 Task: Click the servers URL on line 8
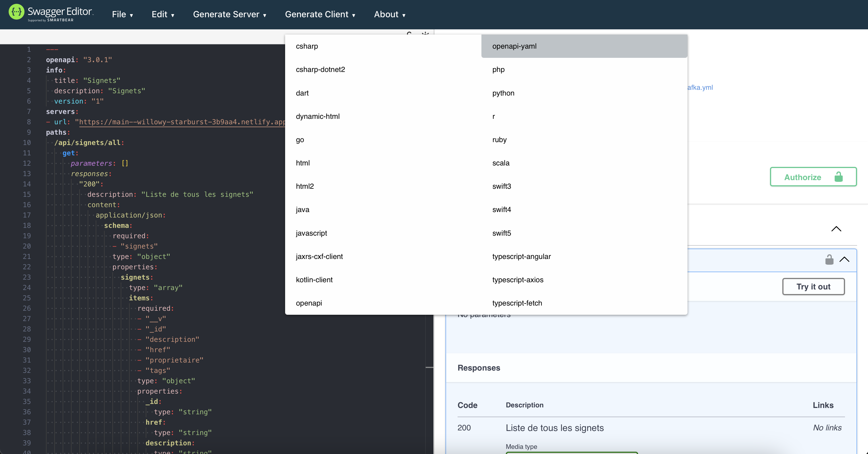point(182,122)
